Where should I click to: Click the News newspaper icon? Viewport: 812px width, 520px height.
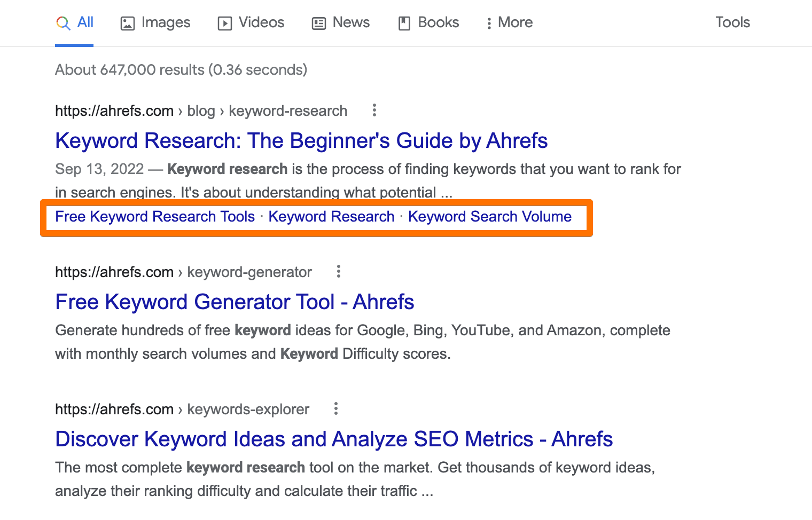coord(319,22)
